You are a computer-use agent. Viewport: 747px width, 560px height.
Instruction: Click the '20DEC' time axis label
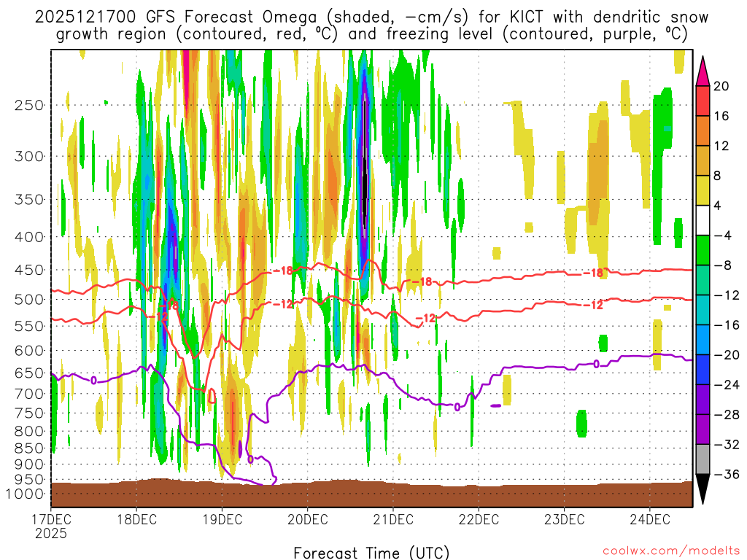pyautogui.click(x=308, y=518)
